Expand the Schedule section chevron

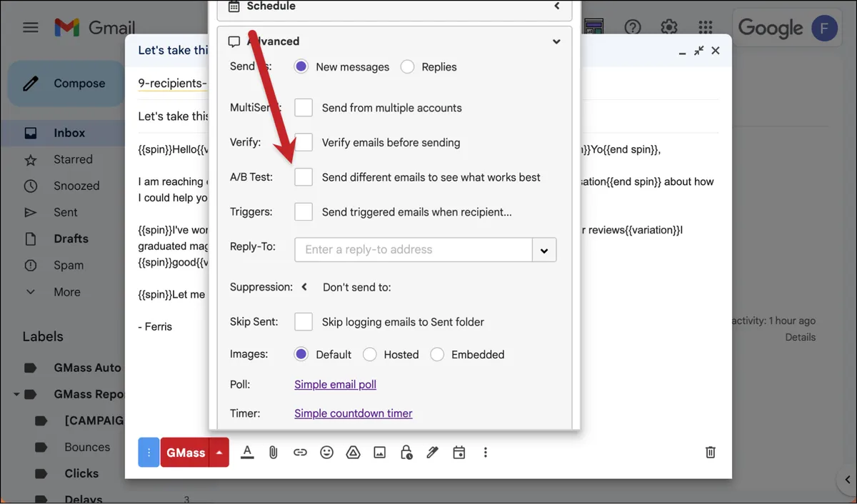pos(557,6)
